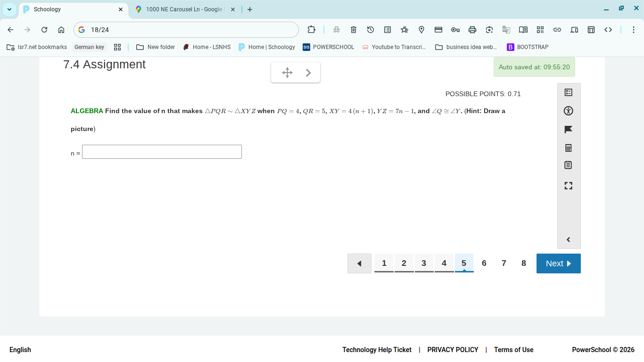Click inside the n = answer field
The width and height of the screenshot is (644, 362).
(x=162, y=152)
